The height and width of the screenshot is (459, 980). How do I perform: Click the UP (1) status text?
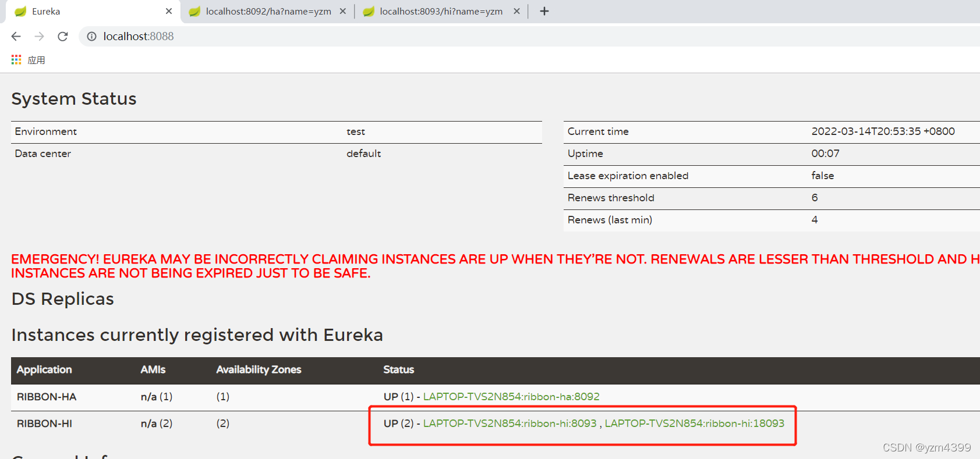[399, 397]
